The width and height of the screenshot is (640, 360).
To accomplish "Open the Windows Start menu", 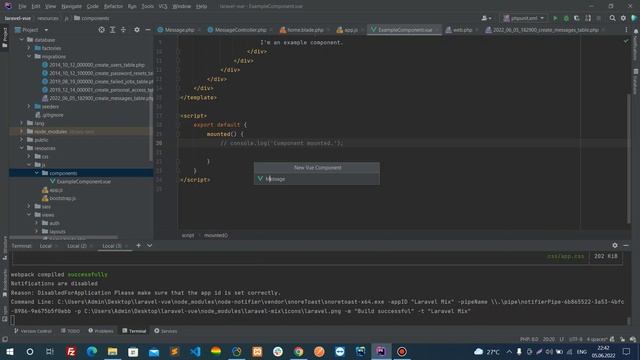I will (x=9, y=351).
